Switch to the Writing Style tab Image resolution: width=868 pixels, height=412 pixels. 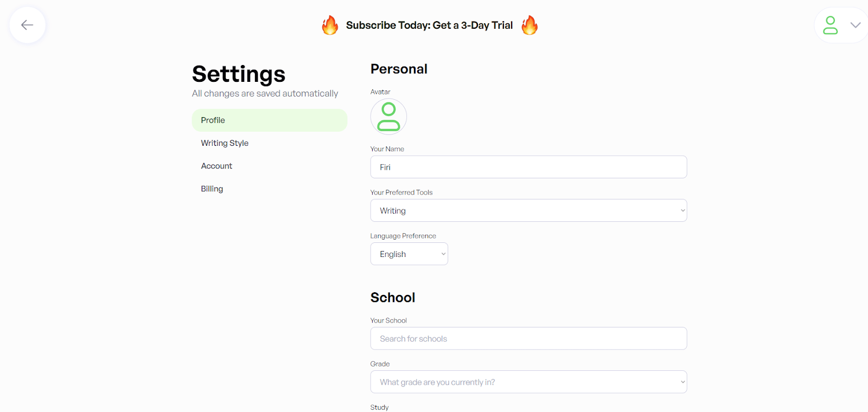click(x=224, y=143)
